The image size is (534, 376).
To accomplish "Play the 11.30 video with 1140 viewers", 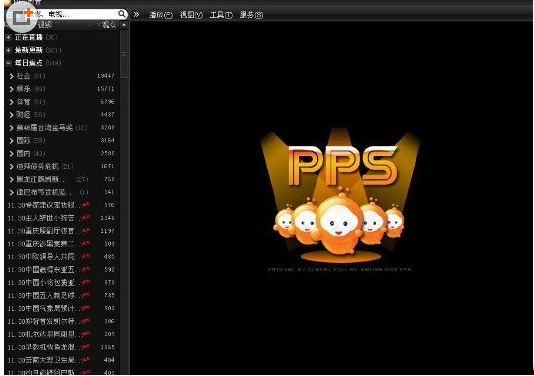I will pyautogui.click(x=62, y=218).
